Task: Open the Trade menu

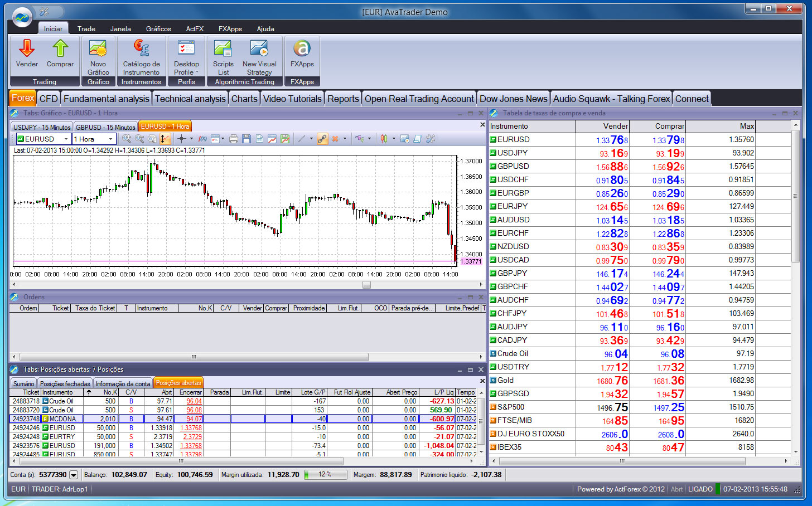Action: click(x=86, y=29)
